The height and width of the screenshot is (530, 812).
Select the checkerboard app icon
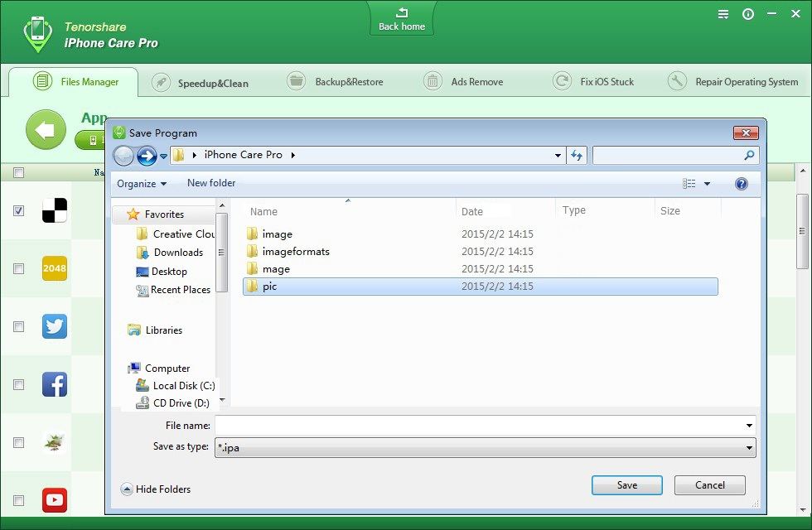point(55,210)
